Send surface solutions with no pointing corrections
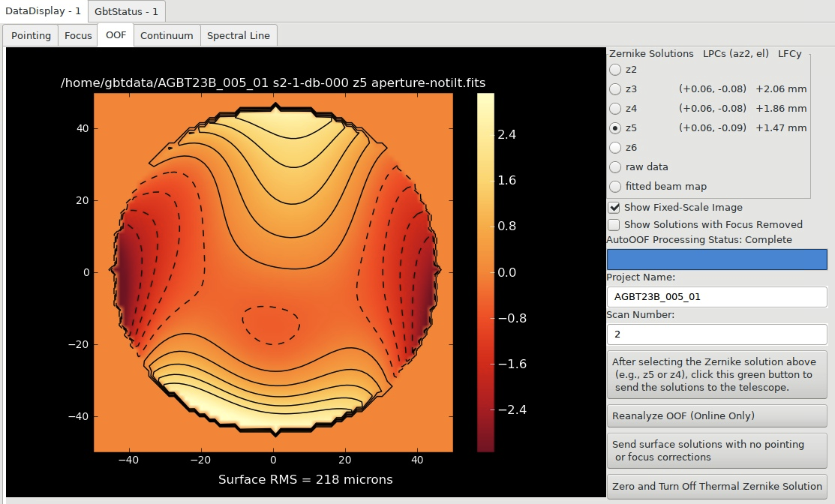Viewport: 835px width, 504px height. tap(716, 451)
